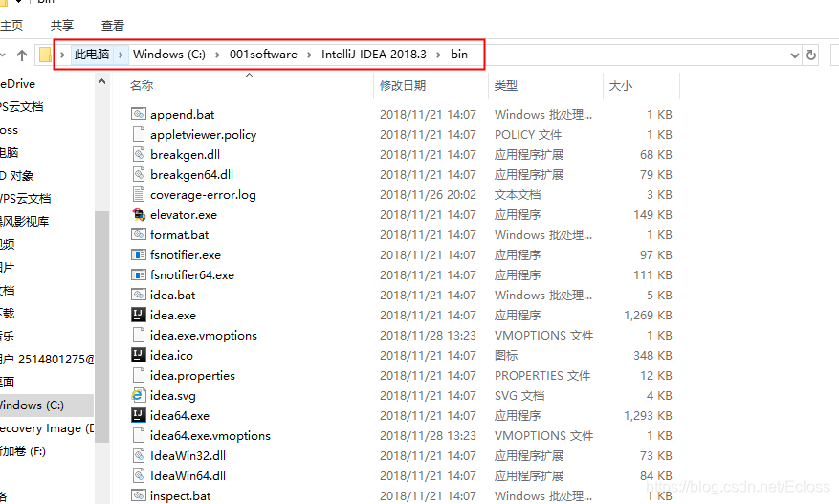This screenshot has height=504, width=839.
Task: Click the appletviewer.policy file icon
Action: click(139, 134)
